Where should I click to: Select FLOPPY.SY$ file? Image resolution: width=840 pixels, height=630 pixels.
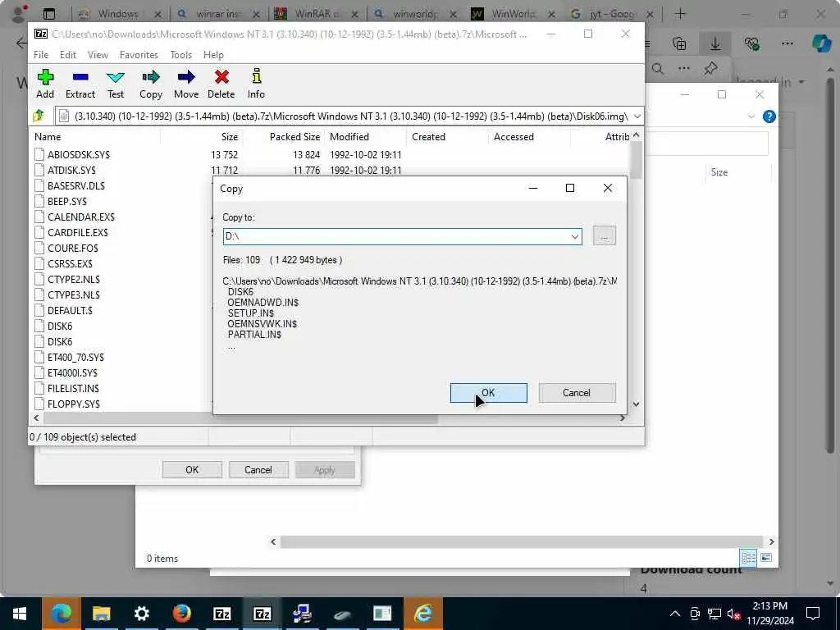pos(73,404)
